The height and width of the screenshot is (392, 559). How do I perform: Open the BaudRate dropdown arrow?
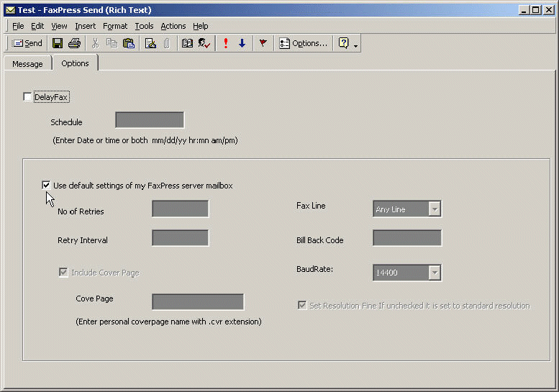pos(435,273)
